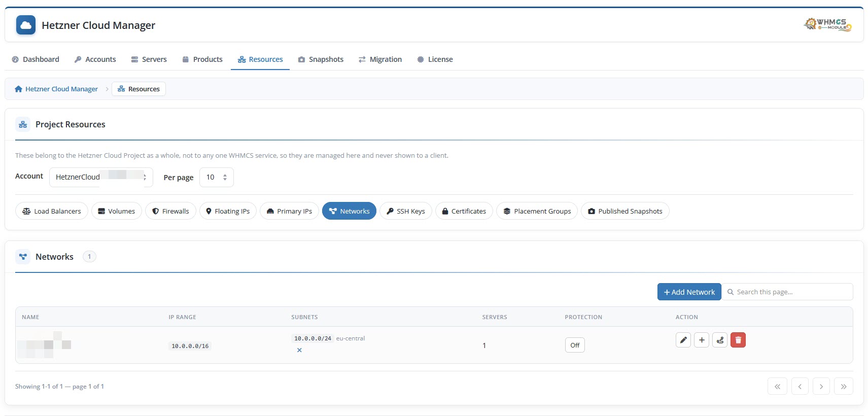Click the 10.0.0.0/16 IP range value
The height and width of the screenshot is (416, 868).
(x=190, y=346)
